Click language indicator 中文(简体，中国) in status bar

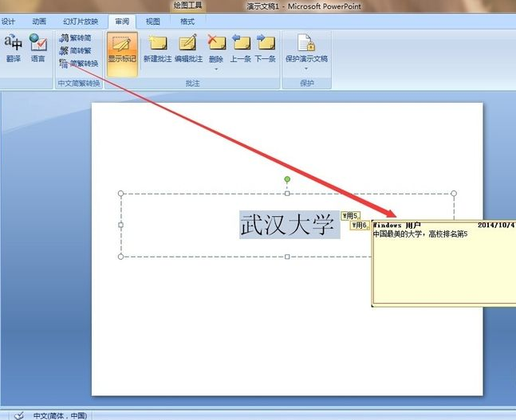[x=61, y=415]
